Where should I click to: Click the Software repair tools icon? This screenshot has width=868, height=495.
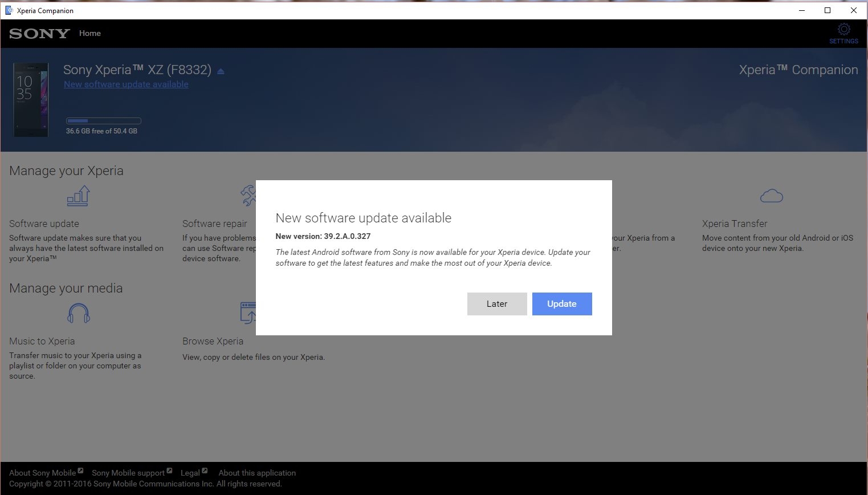[x=248, y=196]
